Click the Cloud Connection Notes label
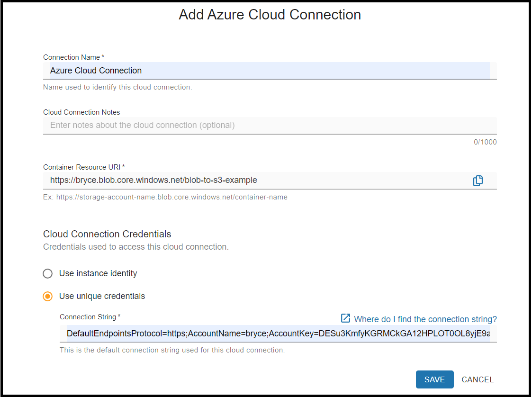 click(81, 112)
